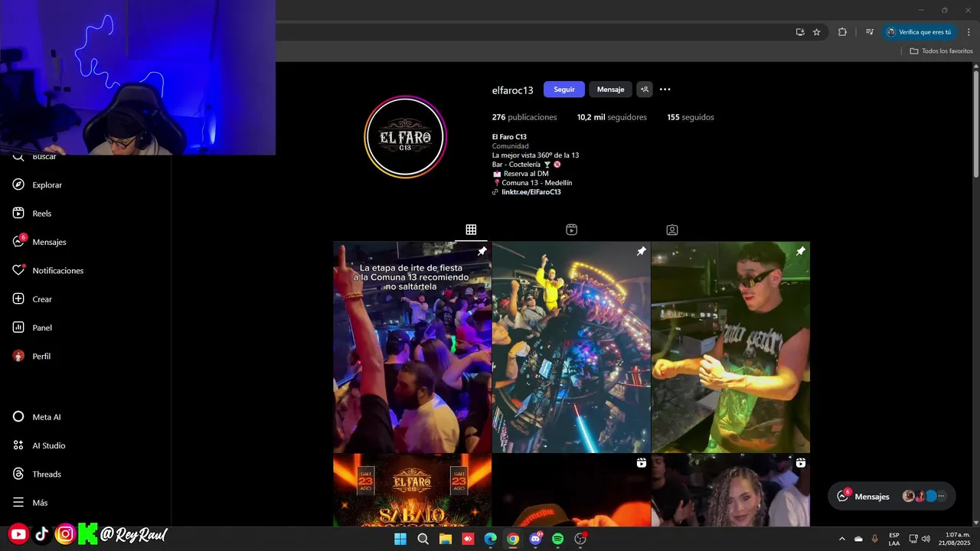Viewport: 980px width, 551px height.
Task: Open the Panel dashboard item
Action: tap(42, 328)
